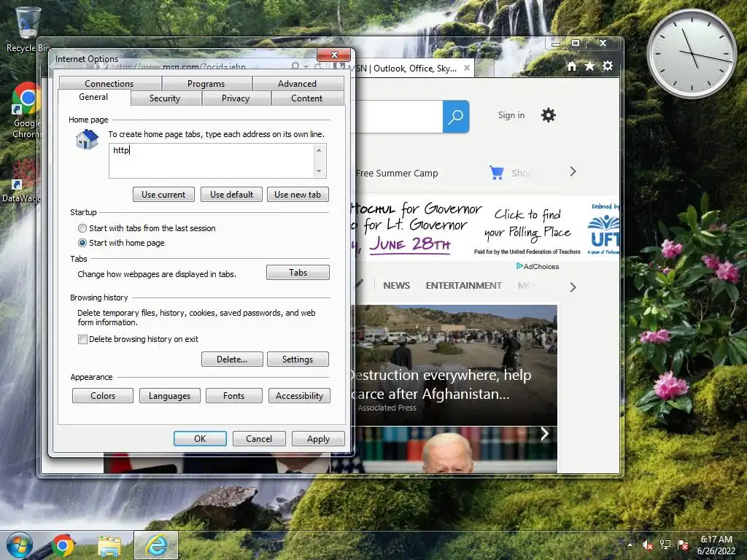Select Start with home page option
The image size is (747, 560).
tap(82, 243)
